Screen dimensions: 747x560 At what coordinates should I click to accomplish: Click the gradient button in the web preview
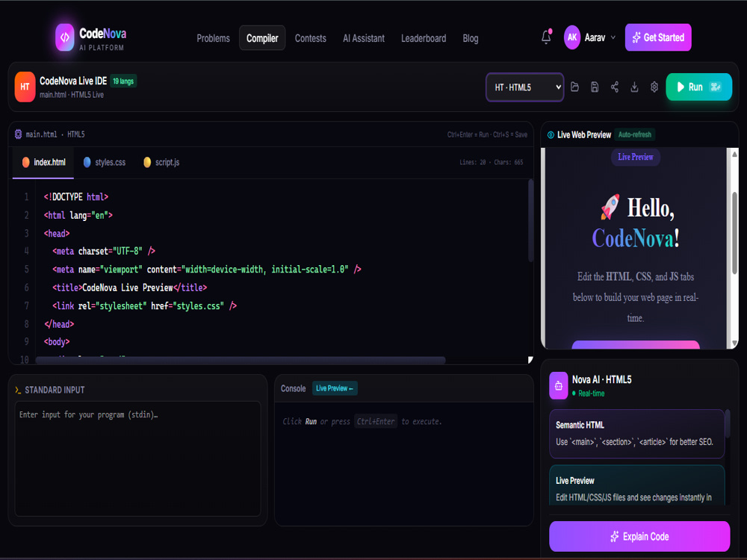636,345
